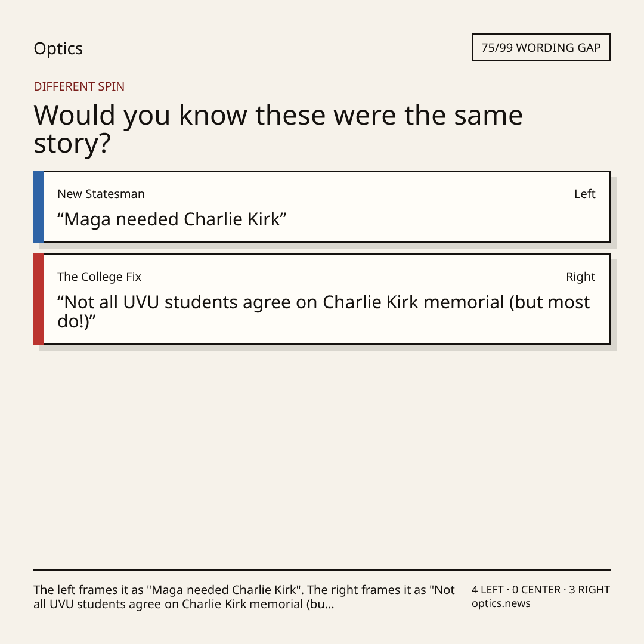Click the Right bias label
The width and height of the screenshot is (644, 644).
(x=580, y=277)
